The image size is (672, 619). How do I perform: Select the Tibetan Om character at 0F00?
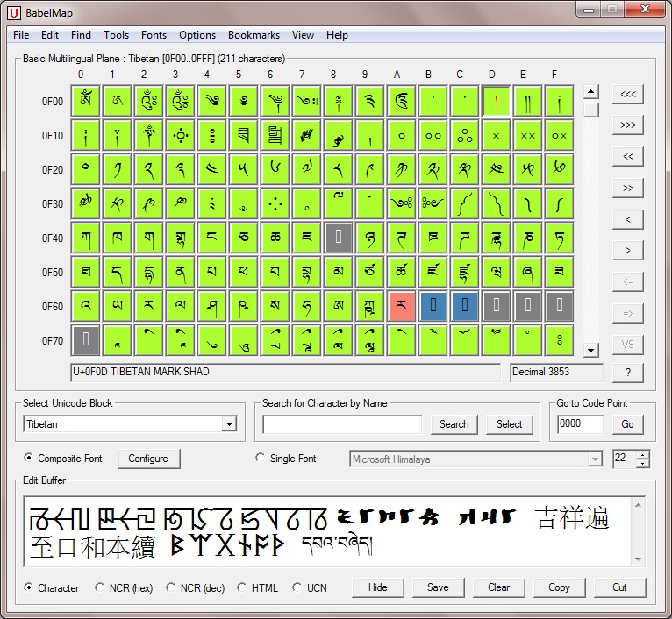point(84,101)
